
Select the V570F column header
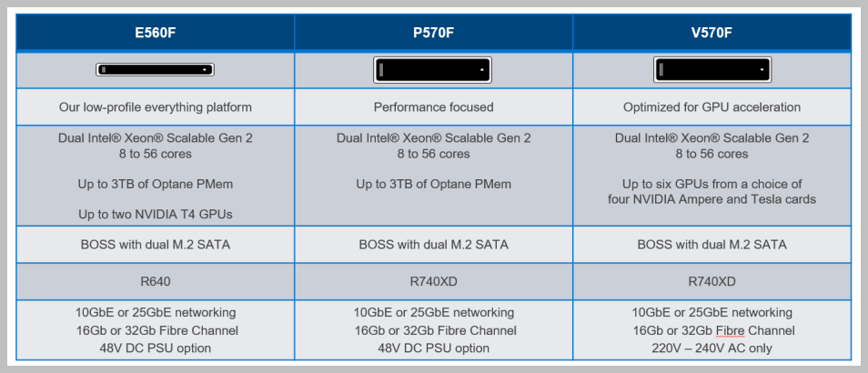tap(712, 33)
